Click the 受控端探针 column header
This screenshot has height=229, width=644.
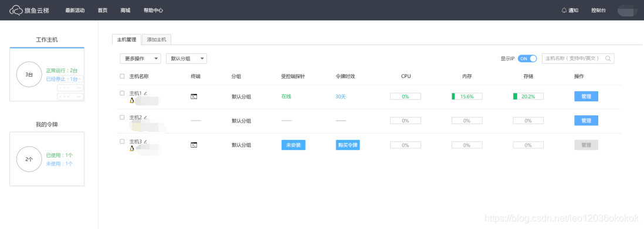click(x=293, y=76)
